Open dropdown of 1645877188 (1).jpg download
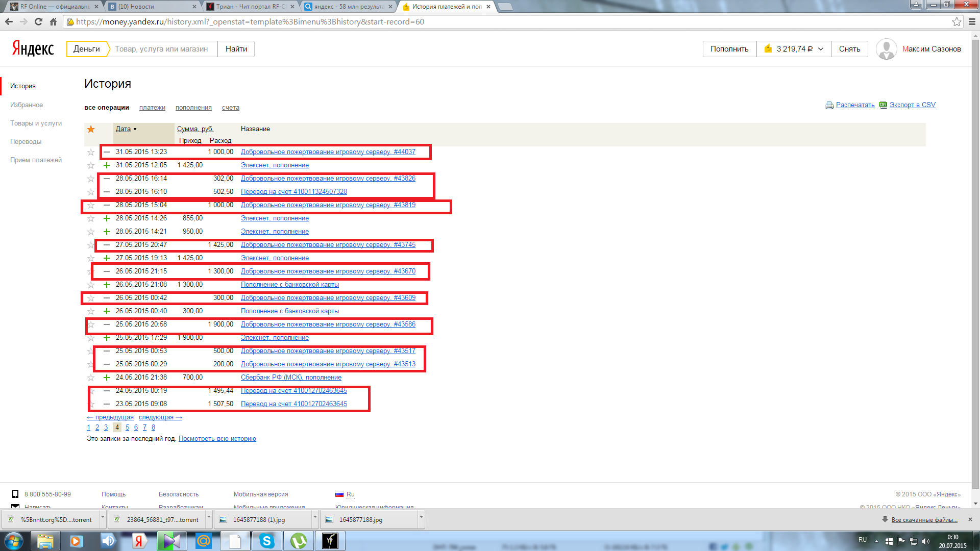Viewport: 980px width, 551px height. tap(315, 519)
